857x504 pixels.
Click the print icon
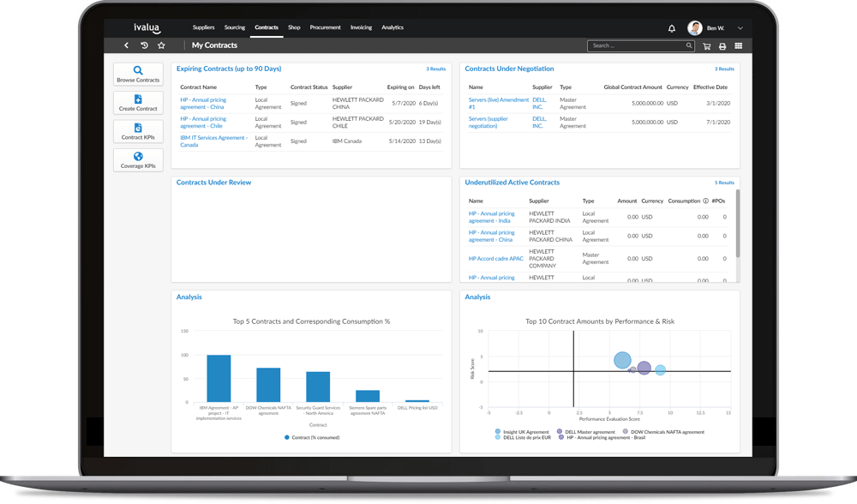pyautogui.click(x=722, y=46)
